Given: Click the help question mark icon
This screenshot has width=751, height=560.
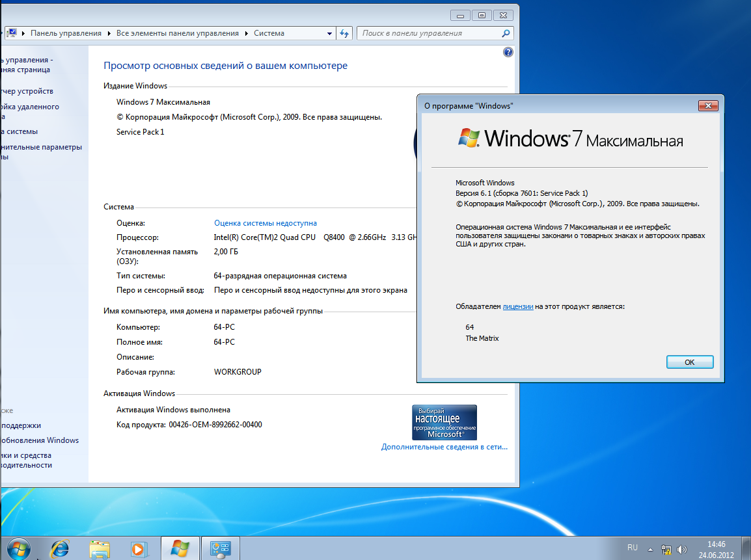Looking at the screenshot, I should pos(508,52).
